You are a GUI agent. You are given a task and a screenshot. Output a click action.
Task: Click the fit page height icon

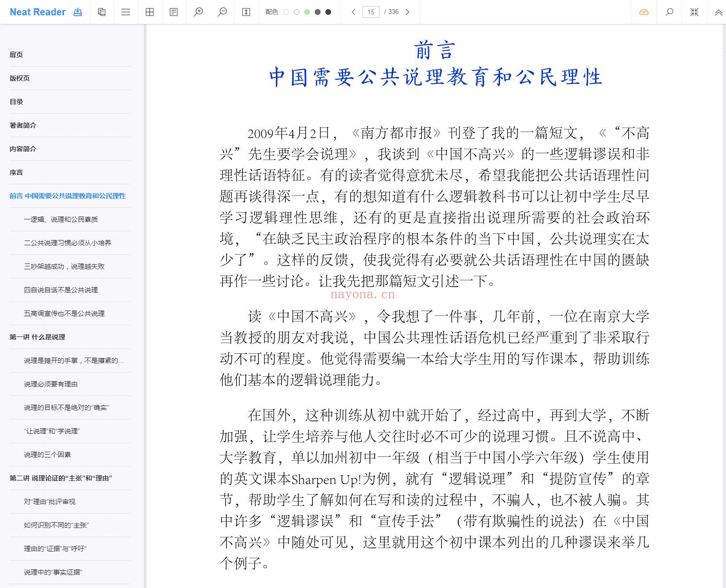click(246, 12)
